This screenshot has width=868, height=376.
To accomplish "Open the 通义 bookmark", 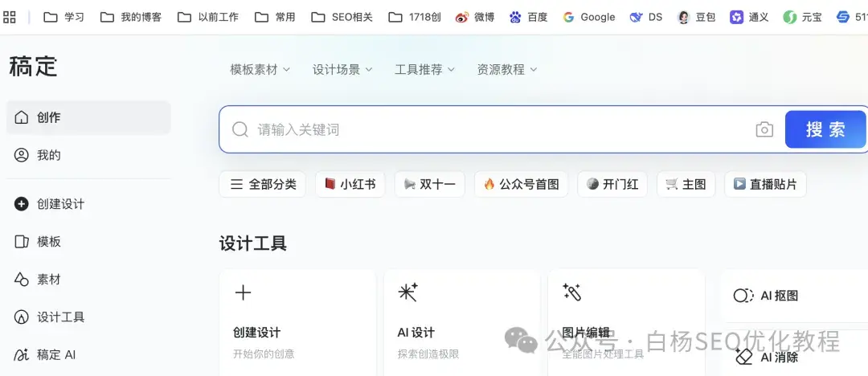I will (x=749, y=17).
